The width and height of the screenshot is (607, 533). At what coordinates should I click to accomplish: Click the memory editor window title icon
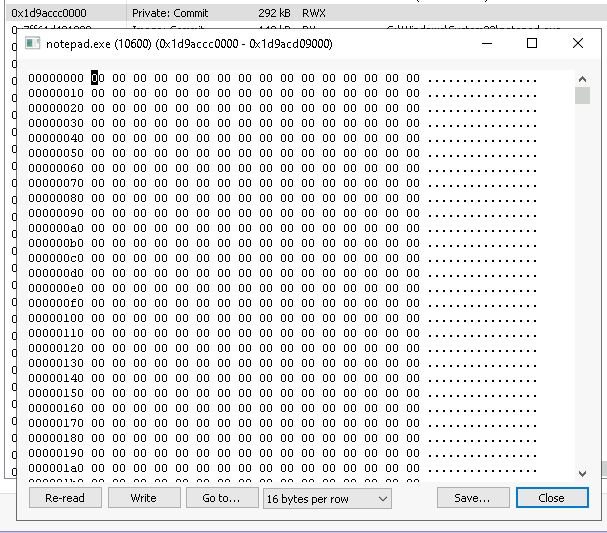pyautogui.click(x=32, y=44)
